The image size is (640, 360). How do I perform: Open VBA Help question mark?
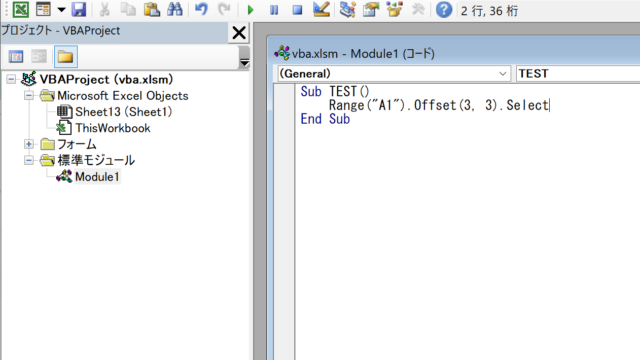point(444,9)
